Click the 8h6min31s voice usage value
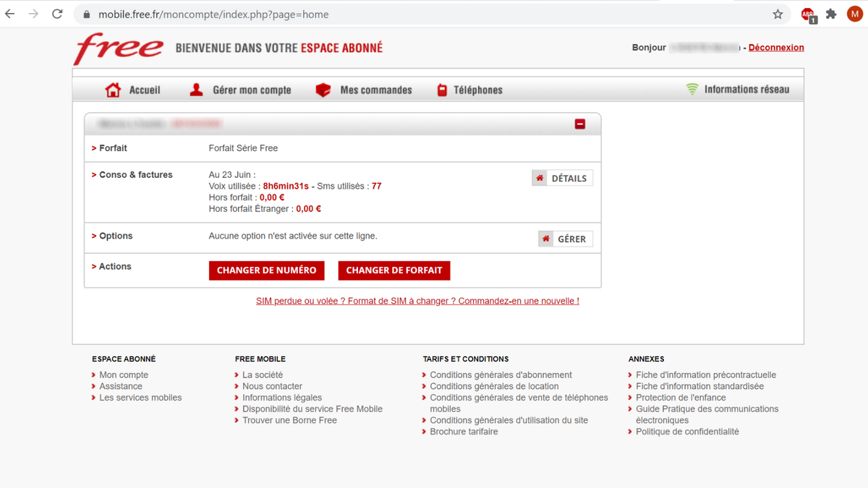This screenshot has width=868, height=488. tap(286, 187)
